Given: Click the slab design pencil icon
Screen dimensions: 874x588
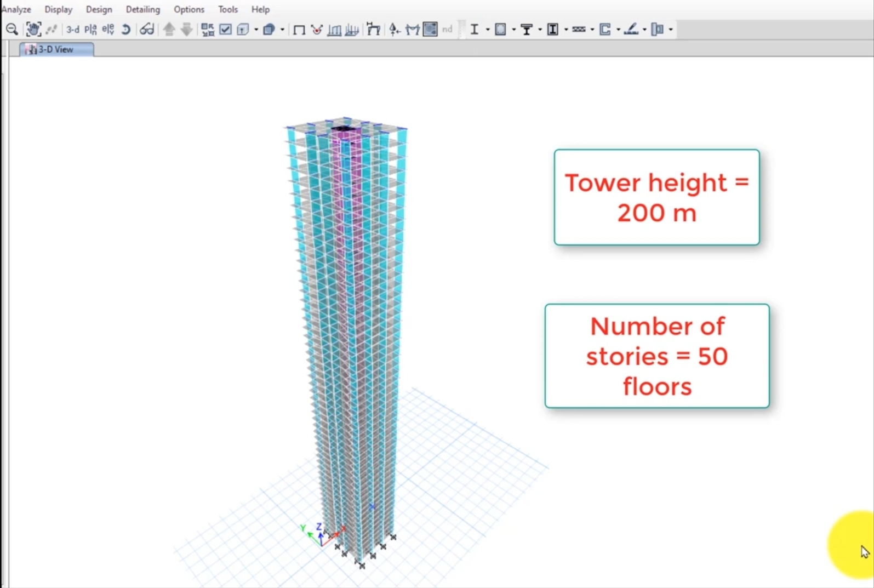Looking at the screenshot, I should pyautogui.click(x=631, y=30).
